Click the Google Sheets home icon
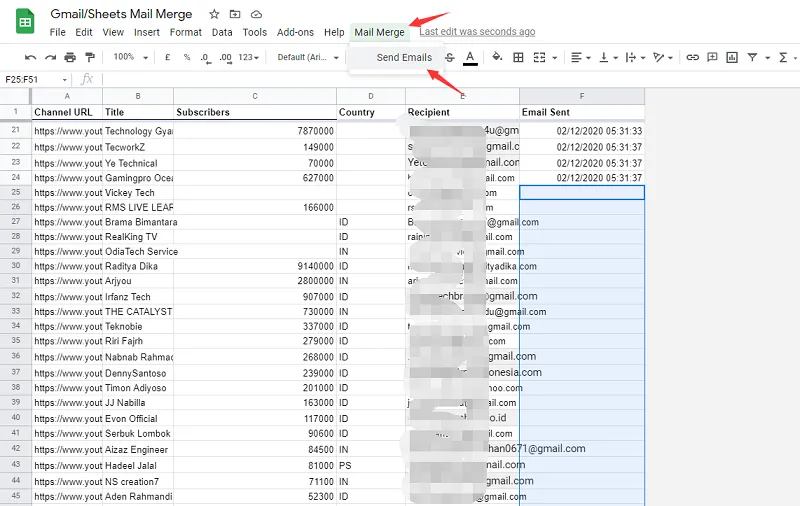Image resolution: width=800 pixels, height=506 pixels. (25, 21)
